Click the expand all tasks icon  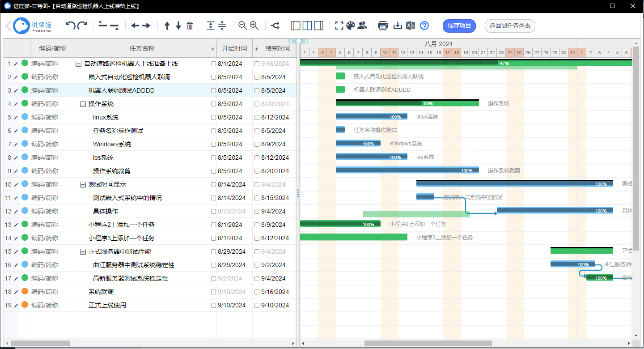tap(211, 26)
